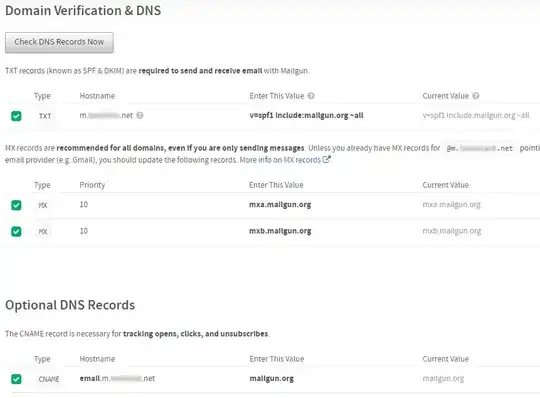This screenshot has height=398, width=540.
Task: Open the More info on MX records link
Action: coord(280,160)
